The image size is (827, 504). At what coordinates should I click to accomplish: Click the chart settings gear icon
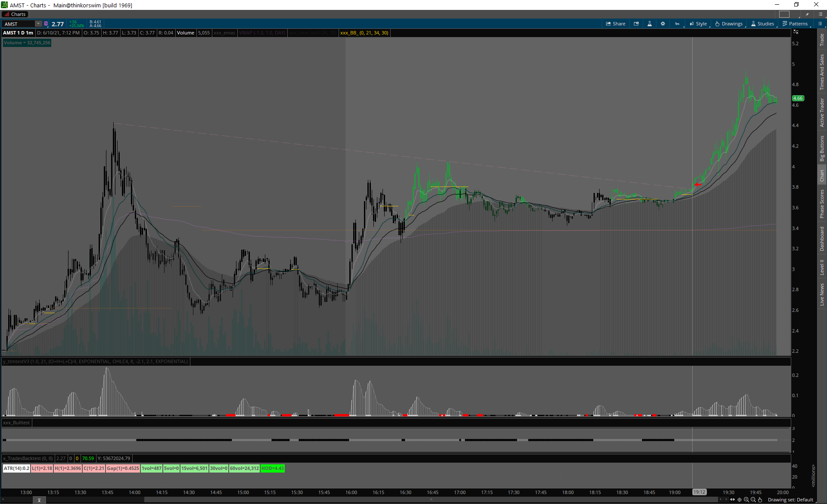click(663, 24)
